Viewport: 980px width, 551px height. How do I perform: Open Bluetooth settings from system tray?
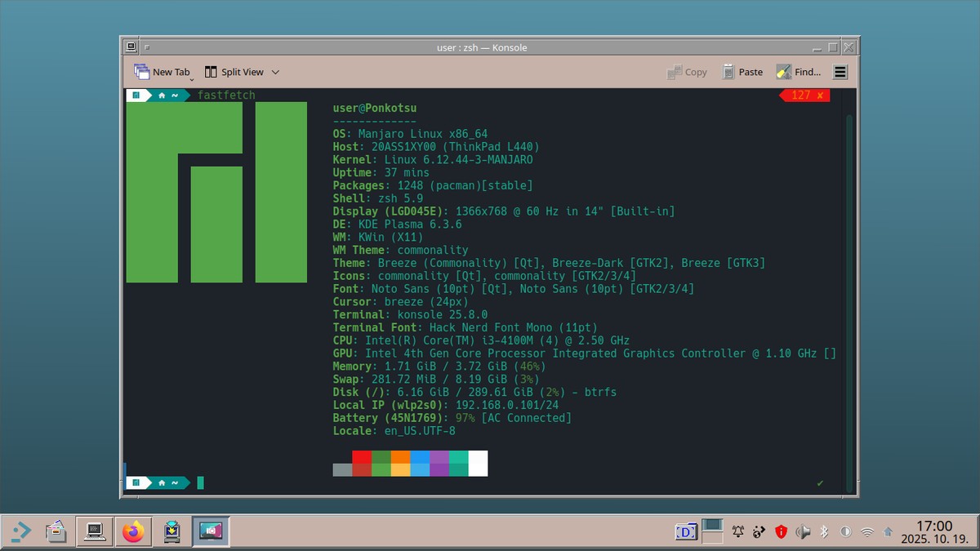point(824,532)
